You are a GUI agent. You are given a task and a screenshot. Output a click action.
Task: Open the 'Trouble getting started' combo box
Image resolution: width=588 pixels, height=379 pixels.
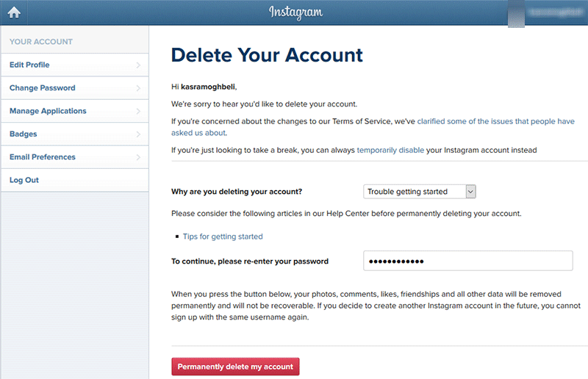click(419, 192)
